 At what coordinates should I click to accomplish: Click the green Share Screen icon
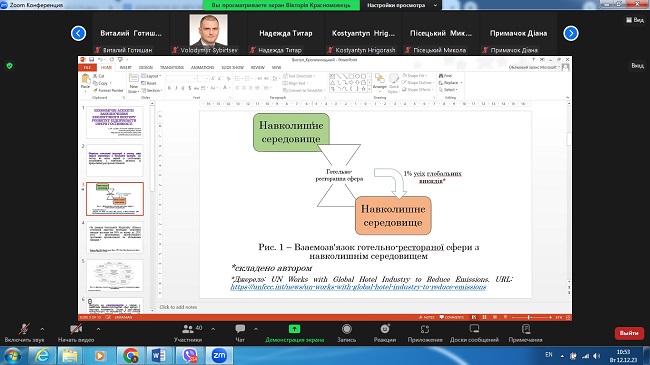(294, 329)
